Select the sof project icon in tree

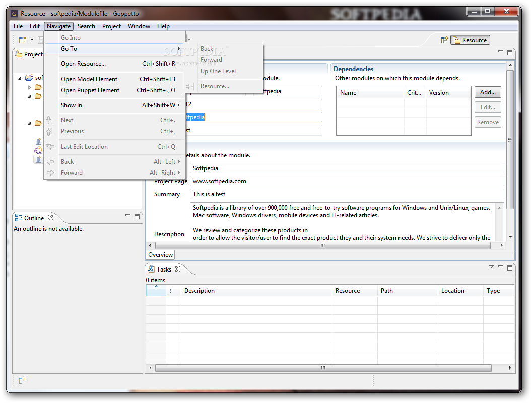coord(29,78)
